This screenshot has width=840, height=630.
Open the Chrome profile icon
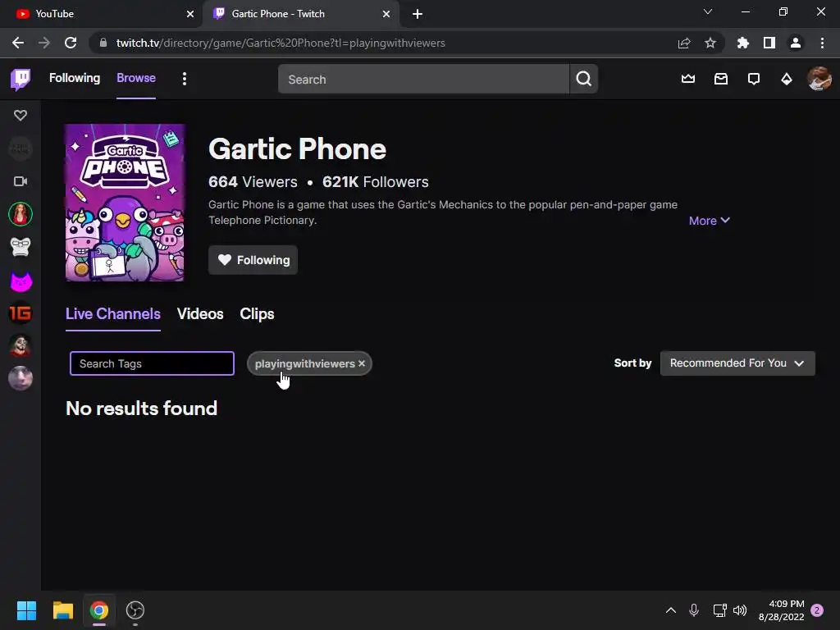[x=796, y=43]
